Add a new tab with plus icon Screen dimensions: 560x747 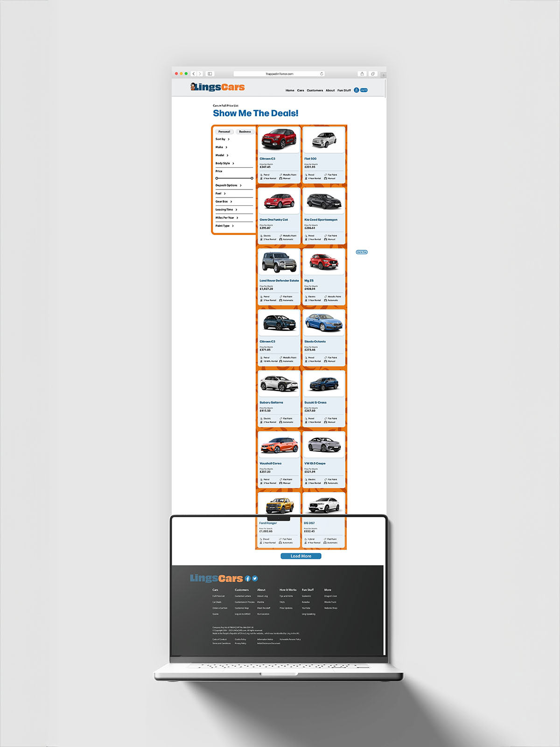[384, 75]
